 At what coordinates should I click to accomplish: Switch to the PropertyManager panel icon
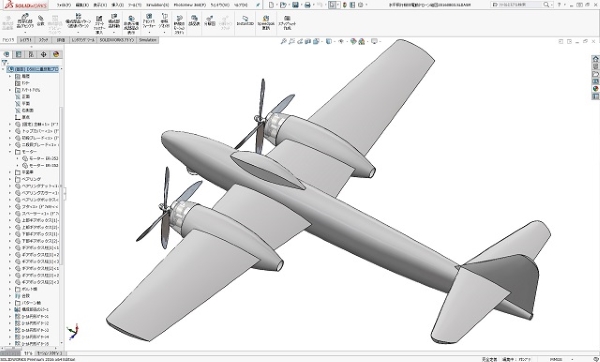point(18,54)
